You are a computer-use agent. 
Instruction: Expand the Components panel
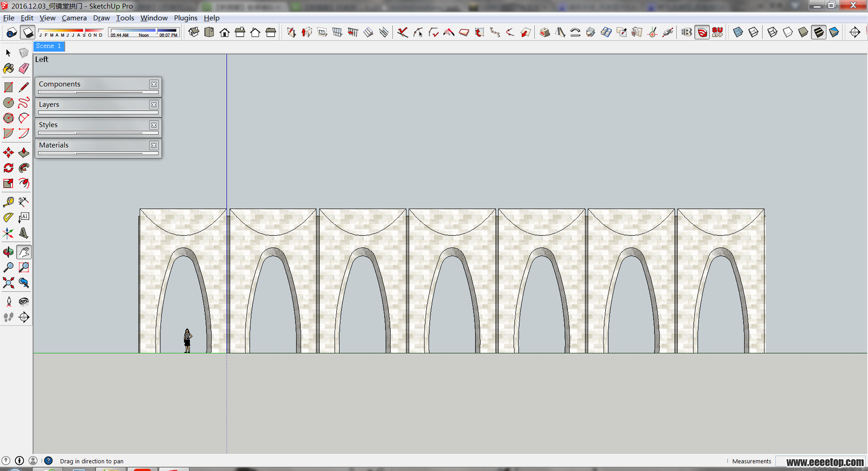click(x=93, y=84)
